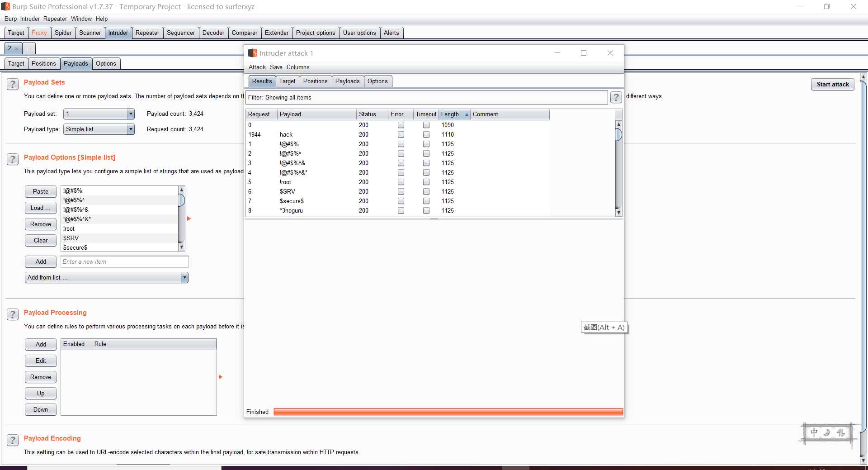Toggle Error checkbox for request 1 row
This screenshot has height=470, width=868.
coord(401,144)
